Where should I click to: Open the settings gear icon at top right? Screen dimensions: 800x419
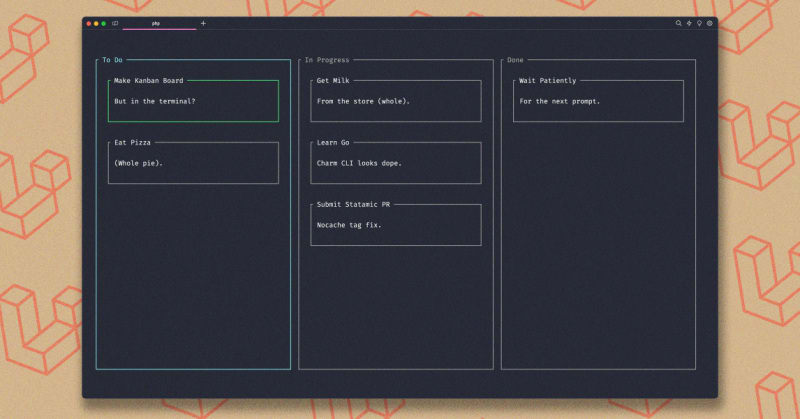pyautogui.click(x=710, y=23)
